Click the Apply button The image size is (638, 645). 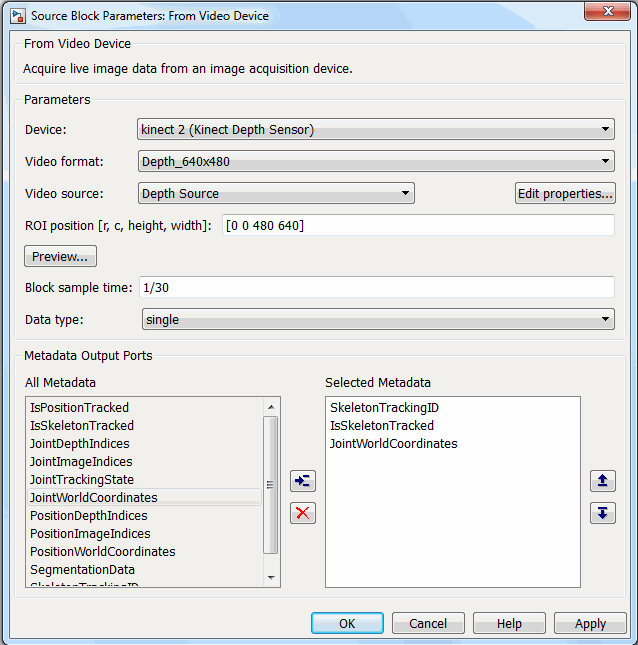[x=590, y=623]
